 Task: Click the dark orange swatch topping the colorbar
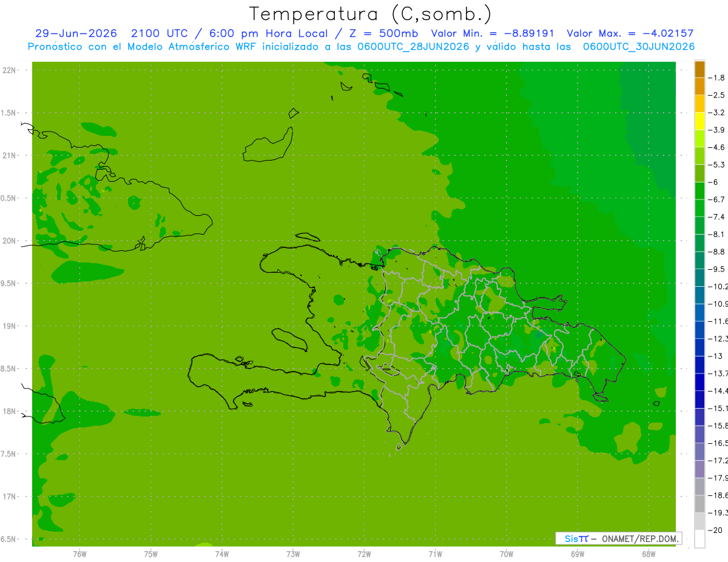[699, 69]
